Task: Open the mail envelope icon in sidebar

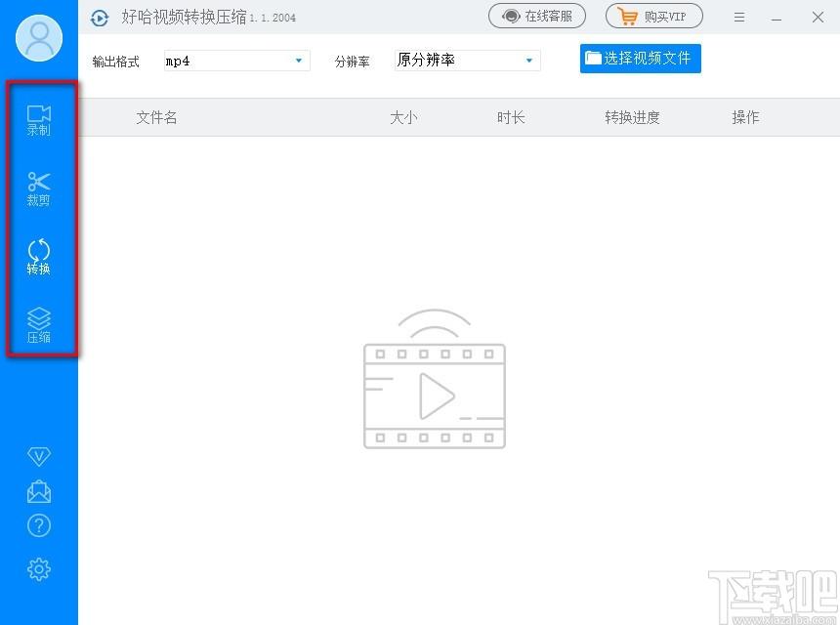Action: coord(38,491)
